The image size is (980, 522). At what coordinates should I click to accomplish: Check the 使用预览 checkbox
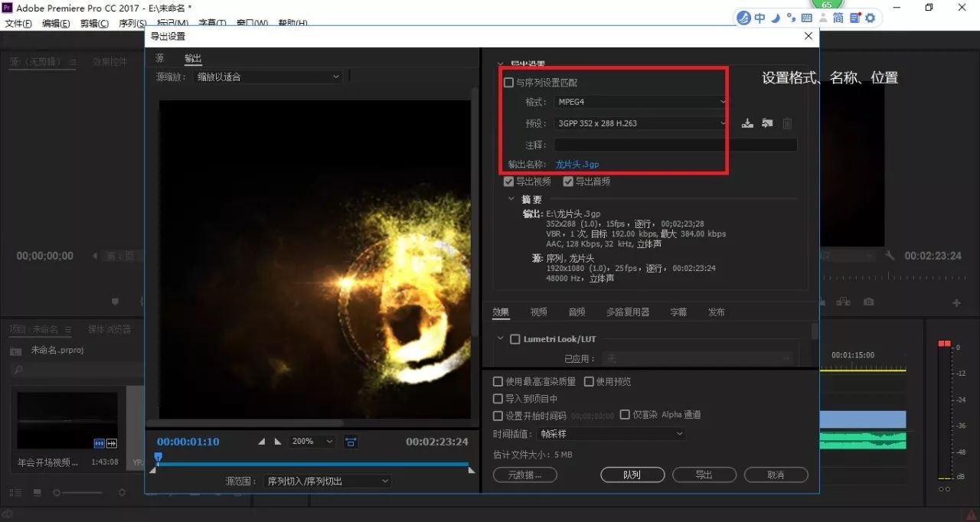tap(589, 381)
